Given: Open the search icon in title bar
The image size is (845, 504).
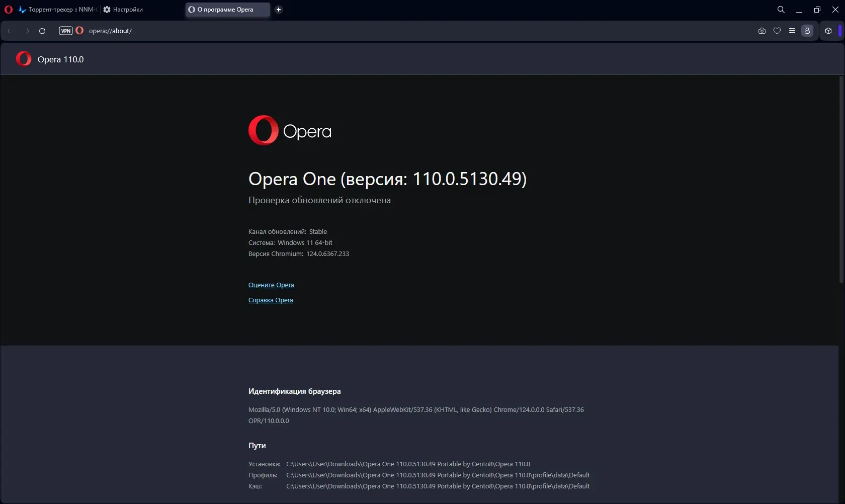Looking at the screenshot, I should (x=780, y=9).
